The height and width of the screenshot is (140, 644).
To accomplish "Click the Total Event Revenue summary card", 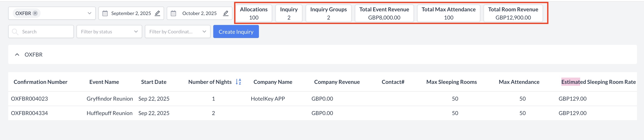I will coord(384,13).
